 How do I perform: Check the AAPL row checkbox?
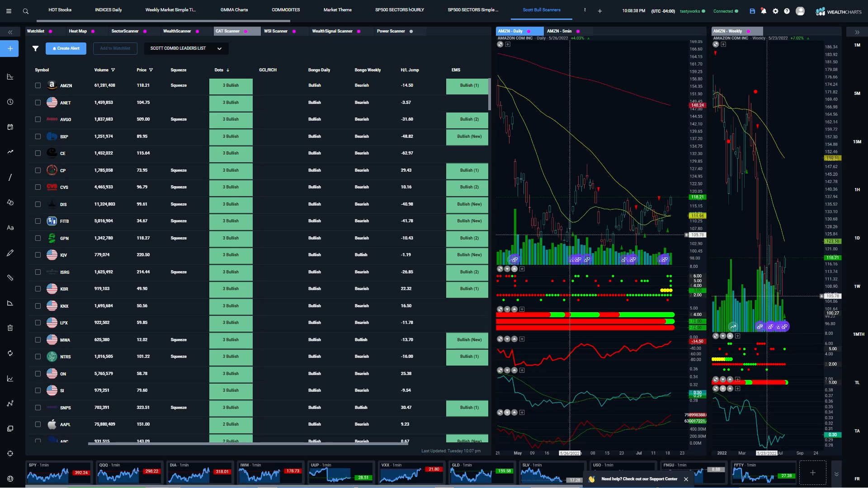click(38, 424)
